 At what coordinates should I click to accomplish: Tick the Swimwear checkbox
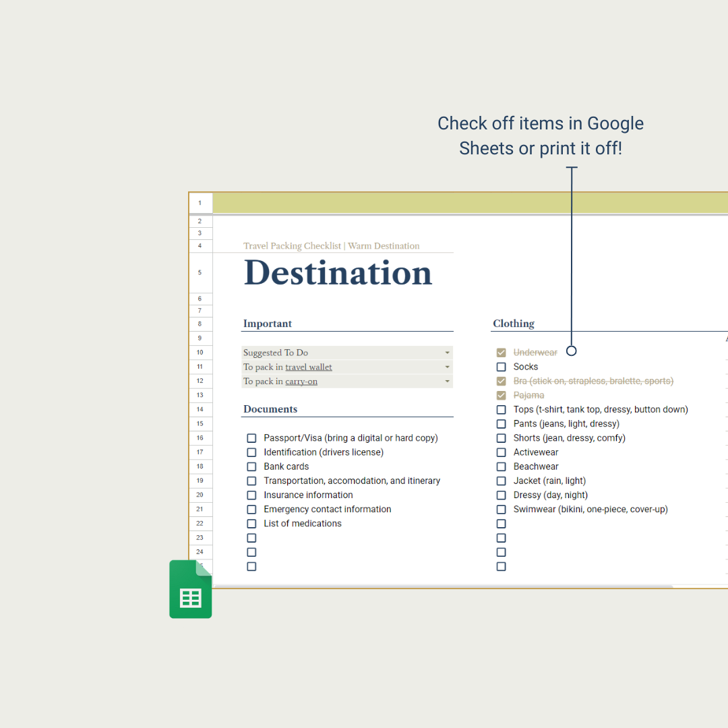501,510
